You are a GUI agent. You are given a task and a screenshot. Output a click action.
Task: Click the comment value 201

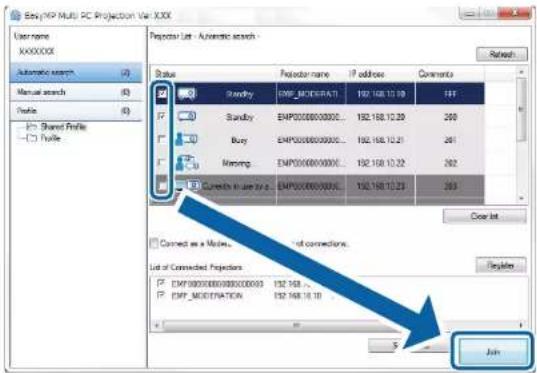pyautogui.click(x=450, y=140)
